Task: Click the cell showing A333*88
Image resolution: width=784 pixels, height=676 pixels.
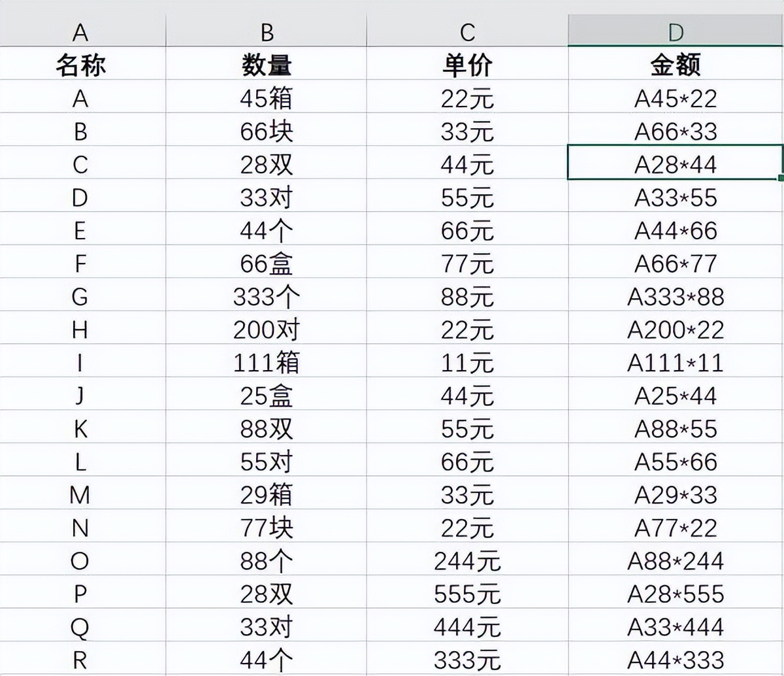Action: pos(676,296)
